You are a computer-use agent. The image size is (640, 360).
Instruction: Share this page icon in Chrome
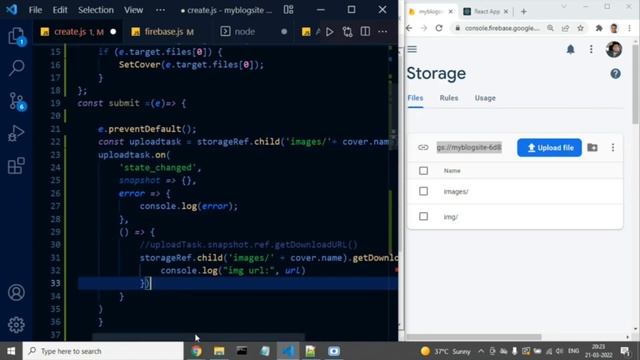[565, 28]
